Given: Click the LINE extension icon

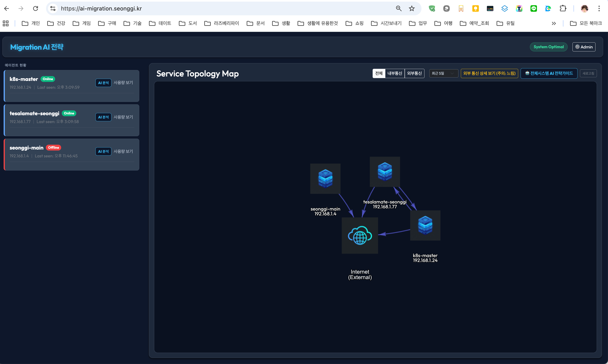Looking at the screenshot, I should pos(533,9).
